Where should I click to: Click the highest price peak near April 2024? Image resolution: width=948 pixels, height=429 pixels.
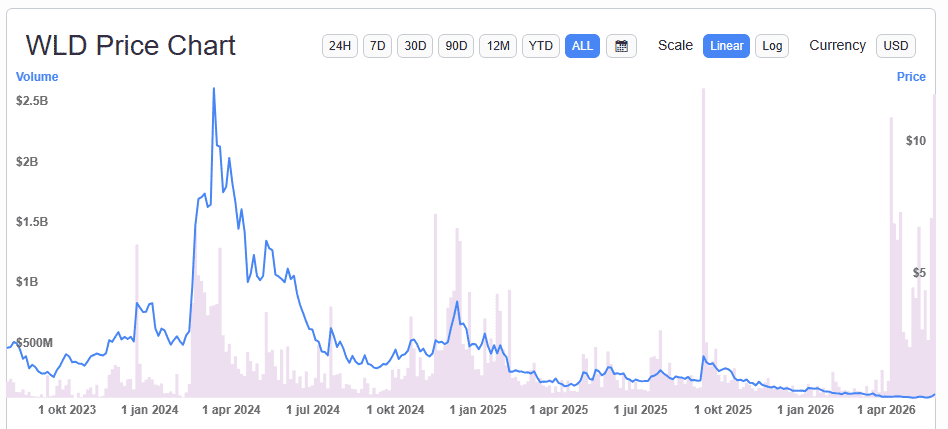click(x=213, y=89)
